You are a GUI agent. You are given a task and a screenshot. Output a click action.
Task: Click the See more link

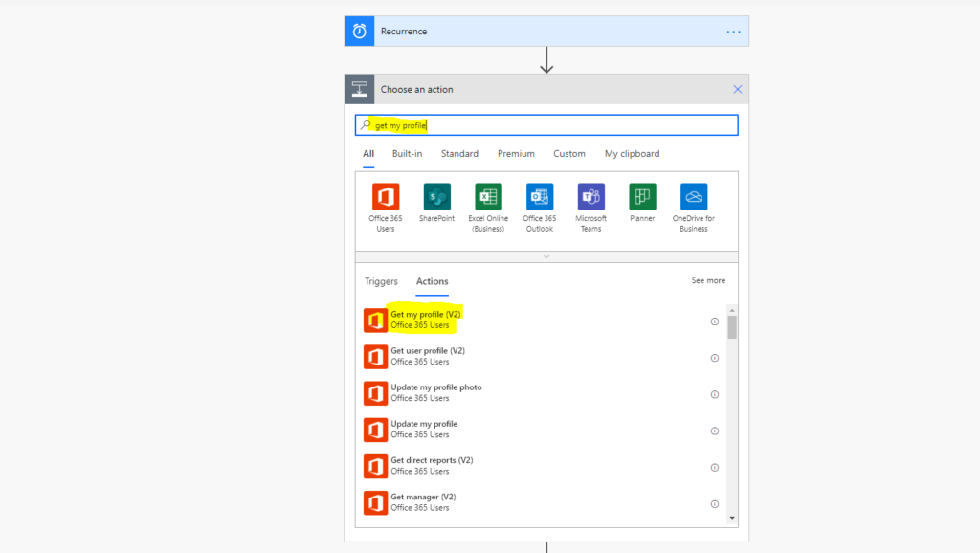coord(708,280)
